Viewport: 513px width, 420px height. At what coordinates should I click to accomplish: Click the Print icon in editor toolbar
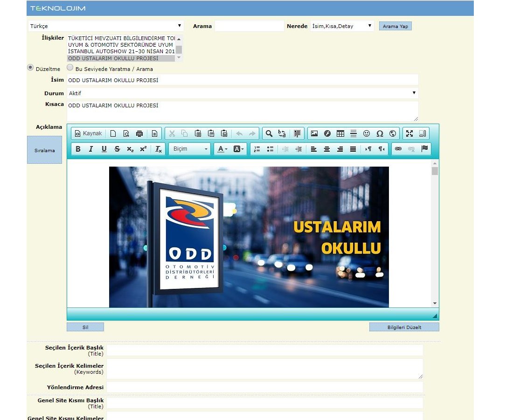tap(139, 133)
